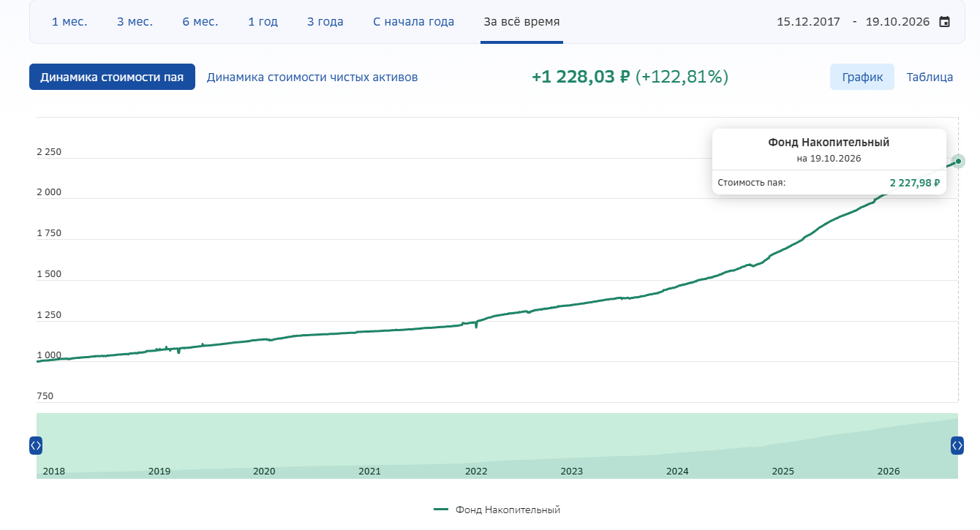This screenshot has width=980, height=530.
Task: Select the left range slider handle
Action: 36,445
